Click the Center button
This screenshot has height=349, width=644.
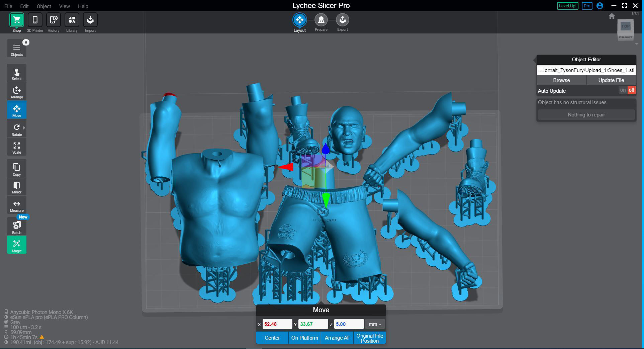(272, 338)
